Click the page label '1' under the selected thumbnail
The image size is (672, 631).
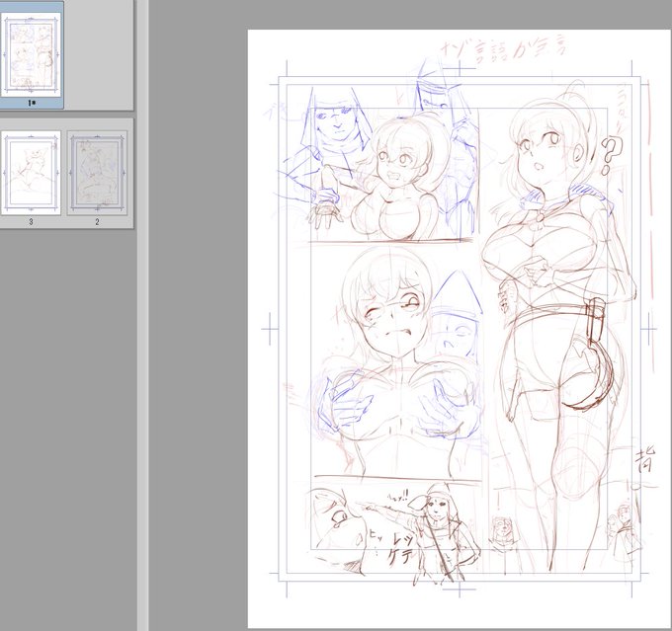[32, 104]
